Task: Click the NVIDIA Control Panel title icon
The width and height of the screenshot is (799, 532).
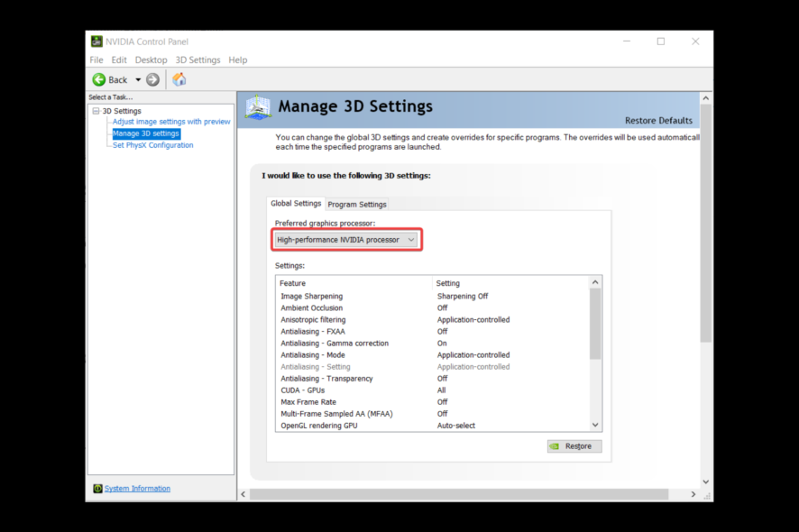Action: click(96, 41)
